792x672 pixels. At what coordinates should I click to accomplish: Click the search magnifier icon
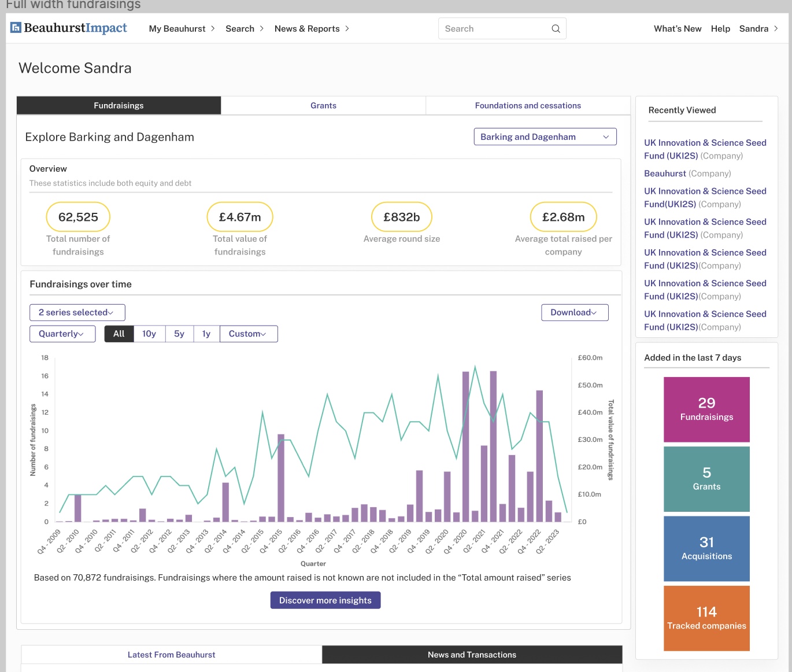pos(556,28)
